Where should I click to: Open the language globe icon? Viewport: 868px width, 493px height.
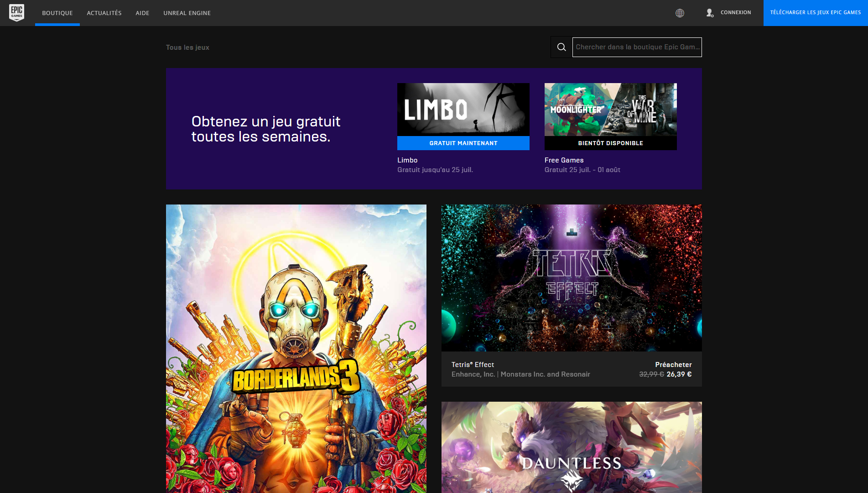[680, 13]
